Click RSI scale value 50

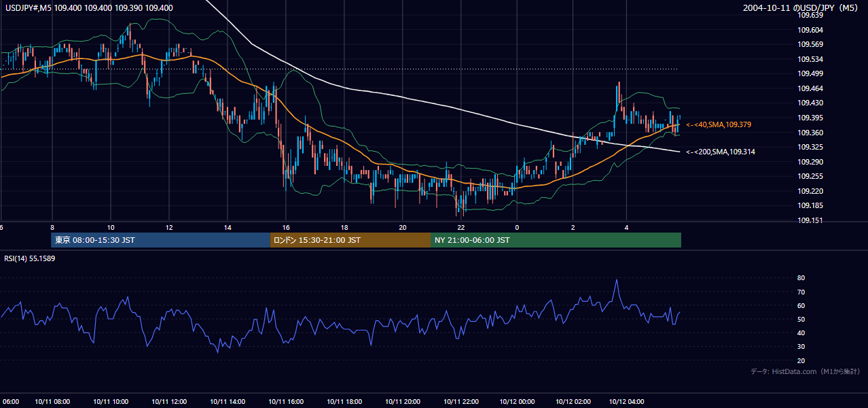801,319
